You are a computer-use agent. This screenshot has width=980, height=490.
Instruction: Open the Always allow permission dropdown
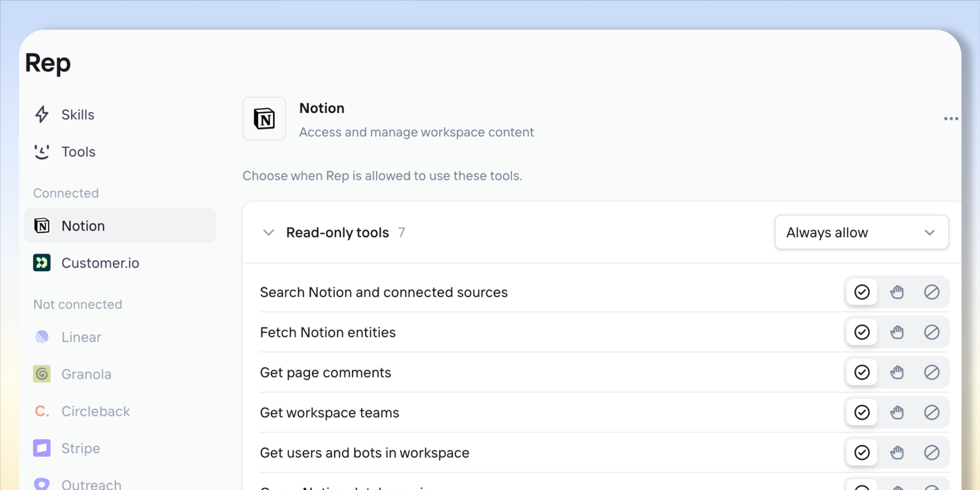[x=861, y=232]
